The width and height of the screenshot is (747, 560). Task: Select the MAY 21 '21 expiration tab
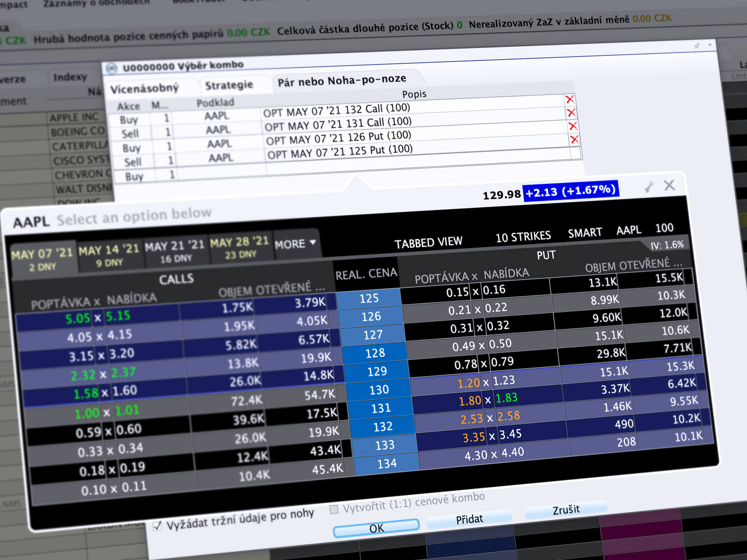point(175,251)
